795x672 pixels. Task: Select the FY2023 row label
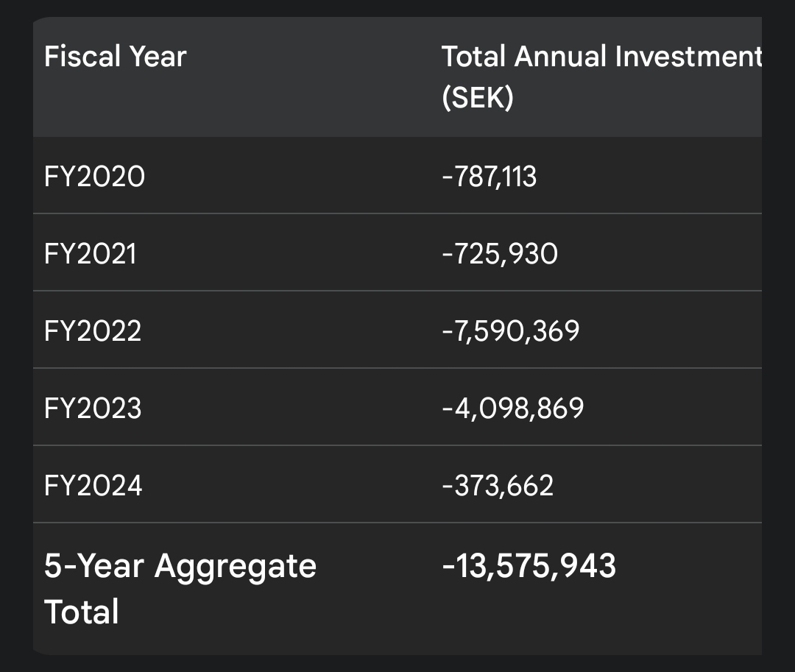[93, 408]
